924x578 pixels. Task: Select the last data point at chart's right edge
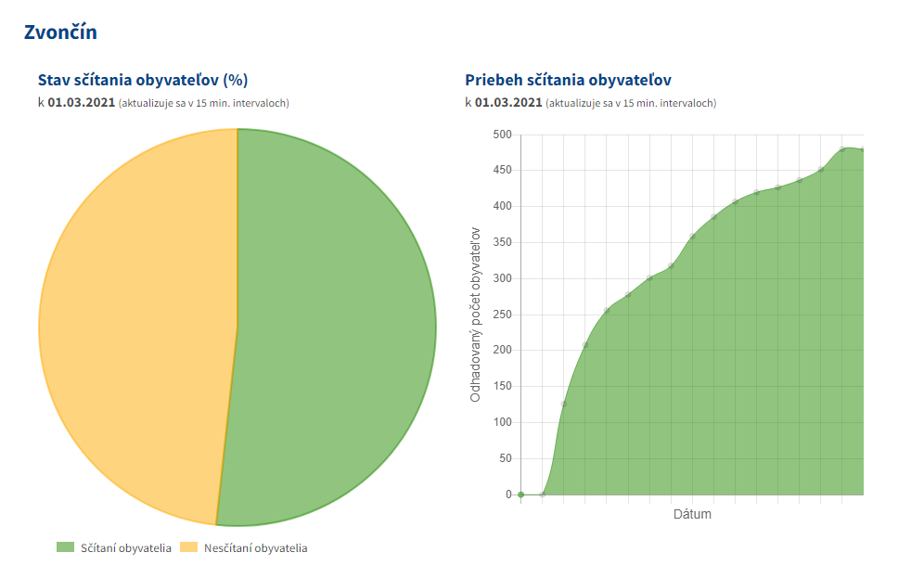(863, 149)
